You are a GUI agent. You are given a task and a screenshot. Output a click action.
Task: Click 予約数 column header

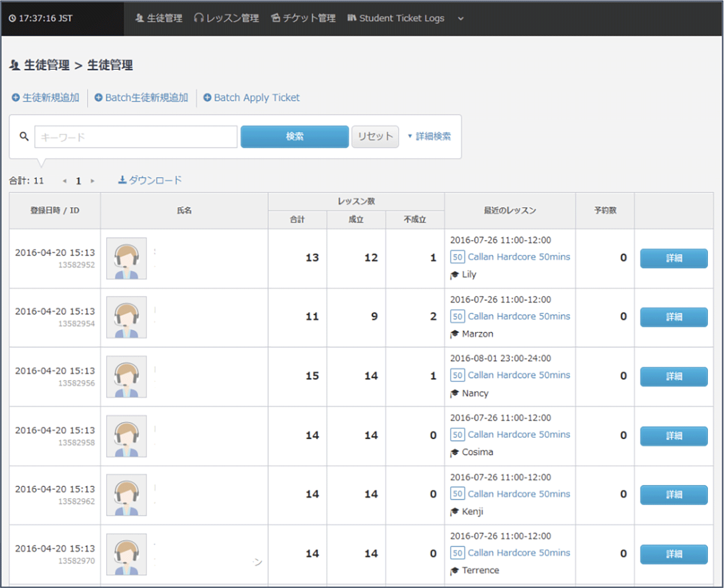click(605, 211)
